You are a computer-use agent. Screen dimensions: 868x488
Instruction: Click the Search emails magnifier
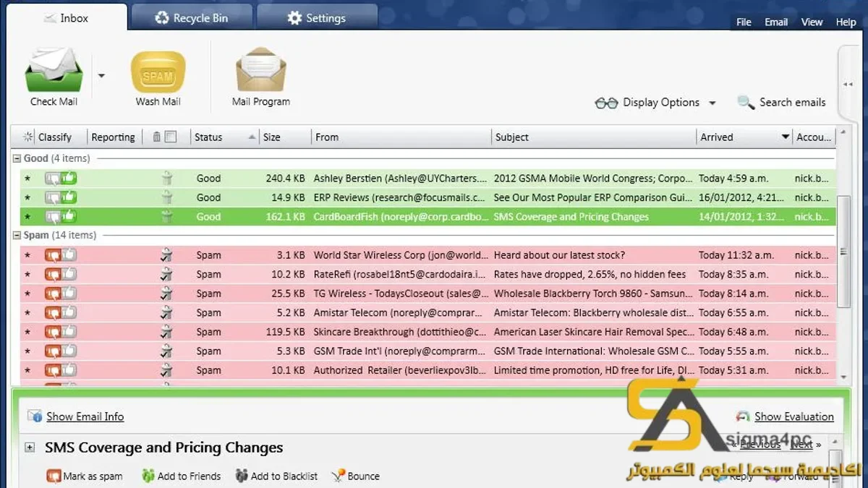[746, 103]
